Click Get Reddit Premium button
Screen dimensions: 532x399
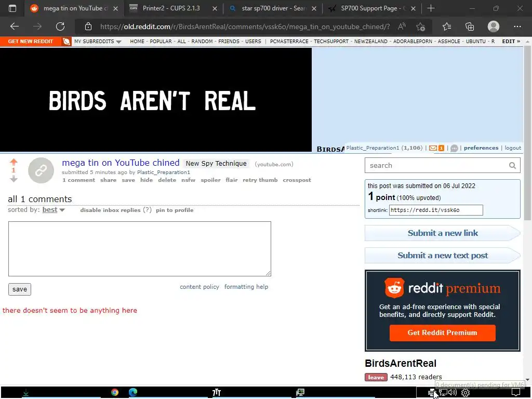click(443, 333)
